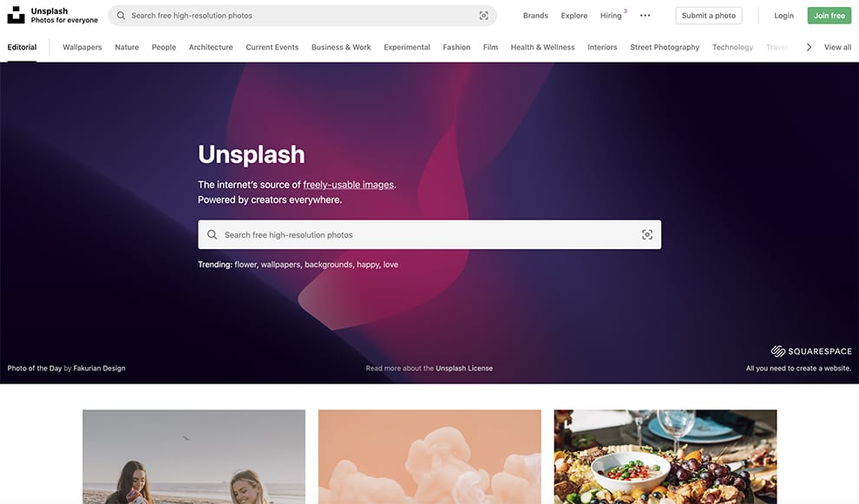
Task: Follow the freely-usable images link
Action: 349,185
